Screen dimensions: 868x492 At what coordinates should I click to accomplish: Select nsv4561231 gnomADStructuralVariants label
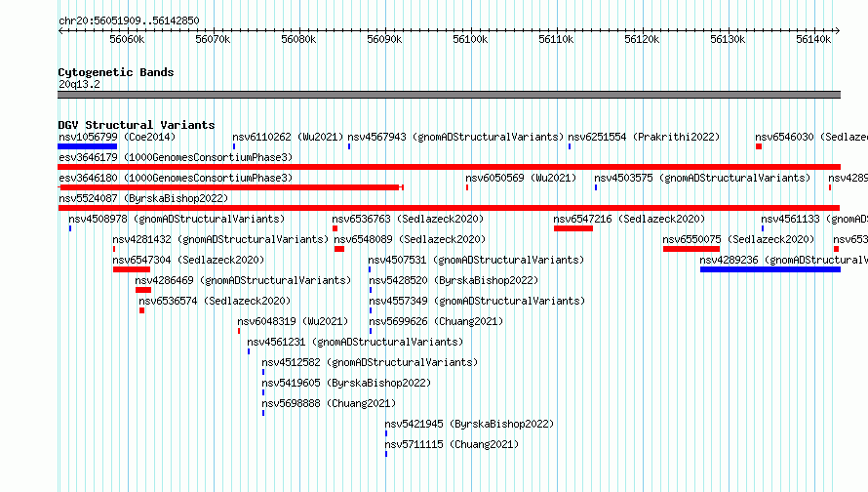(x=355, y=342)
